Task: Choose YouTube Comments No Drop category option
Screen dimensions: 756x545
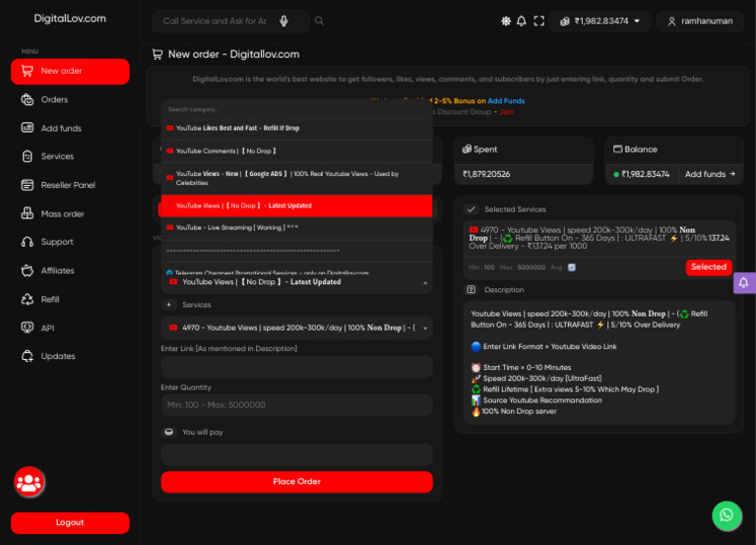Action: tap(296, 151)
